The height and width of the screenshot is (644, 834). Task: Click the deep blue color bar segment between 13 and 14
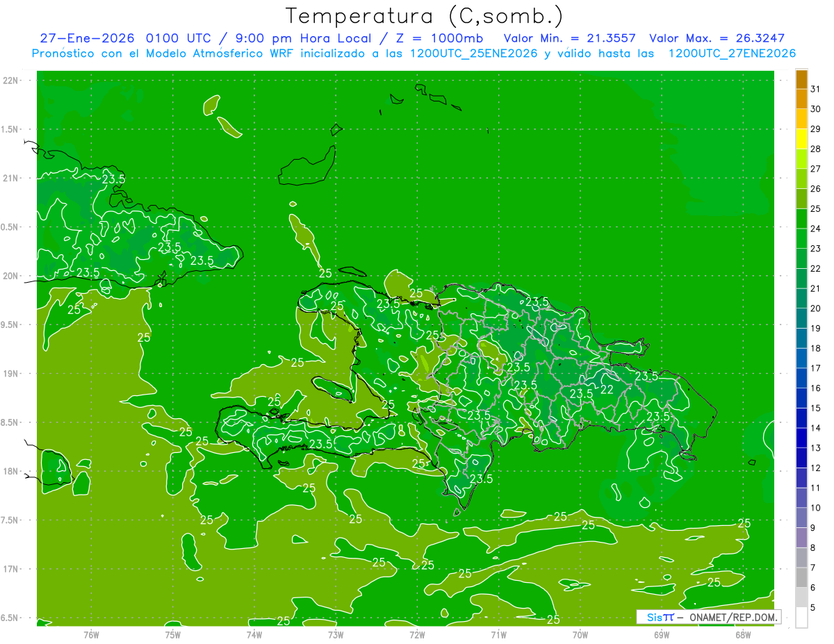coord(801,438)
